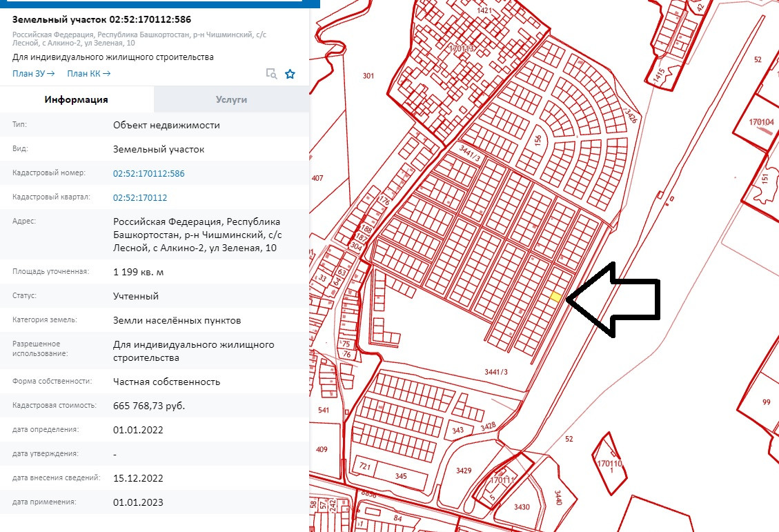Click the type value Объект недвижимости
The width and height of the screenshot is (779, 532).
point(166,125)
